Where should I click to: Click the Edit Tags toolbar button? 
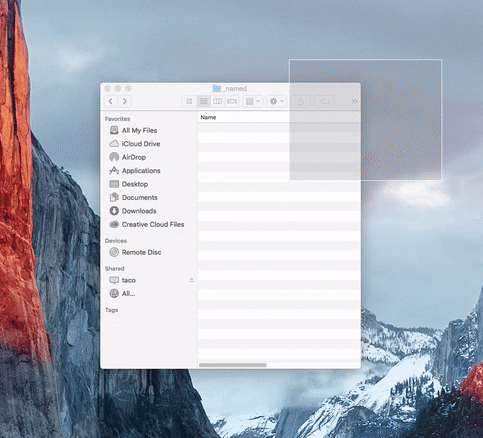324,101
